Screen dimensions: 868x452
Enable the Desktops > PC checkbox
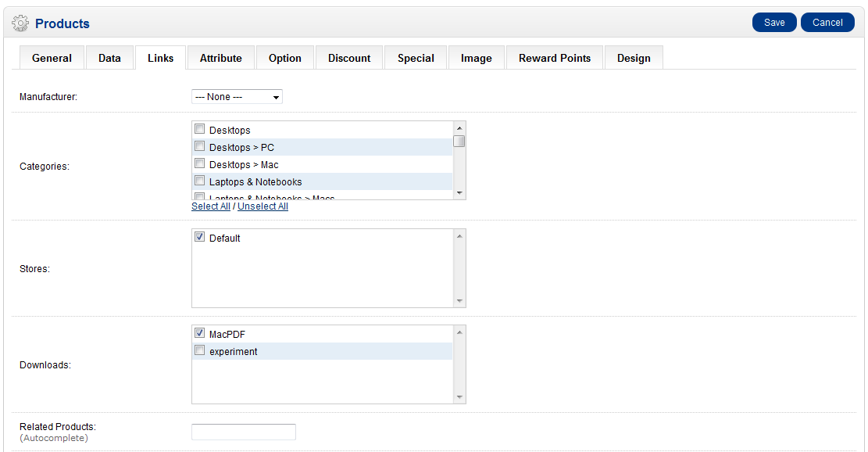[x=200, y=146]
